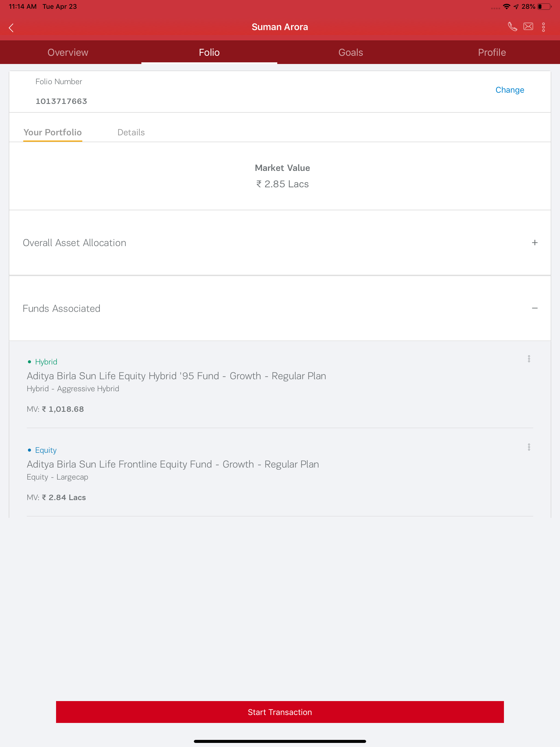Viewport: 560px width, 747px height.
Task: Tap the location arrow in the status bar
Action: click(x=516, y=7)
